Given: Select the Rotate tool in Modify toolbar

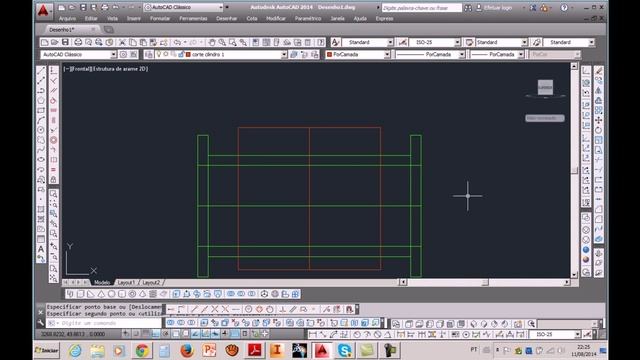Looking at the screenshot, I should 599,130.
